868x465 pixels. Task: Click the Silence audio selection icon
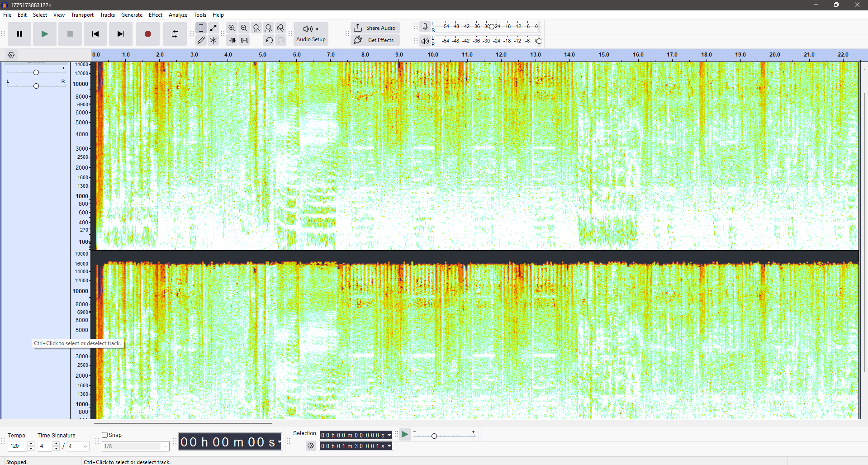[245, 40]
